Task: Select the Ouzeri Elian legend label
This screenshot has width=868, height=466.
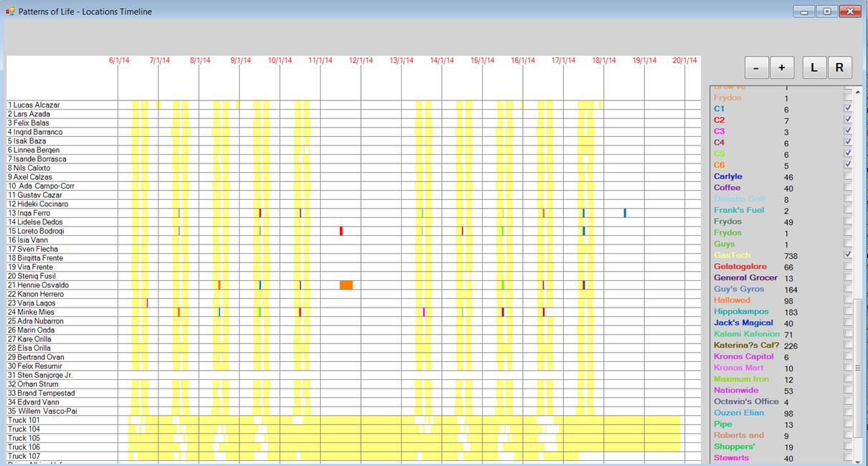Action: [739, 413]
